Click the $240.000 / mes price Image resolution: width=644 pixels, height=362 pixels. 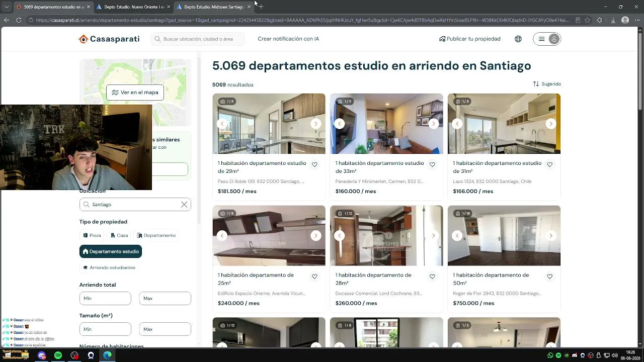pyautogui.click(x=238, y=303)
